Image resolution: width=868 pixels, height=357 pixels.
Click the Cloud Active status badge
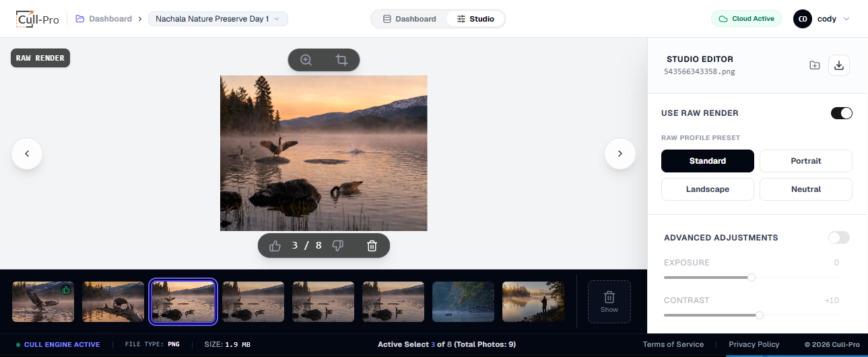[x=746, y=19]
